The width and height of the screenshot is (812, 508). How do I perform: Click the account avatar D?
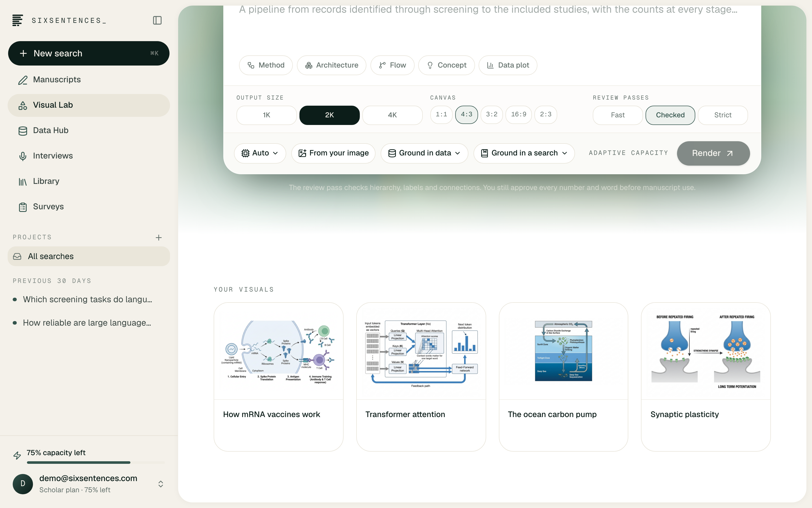(23, 484)
